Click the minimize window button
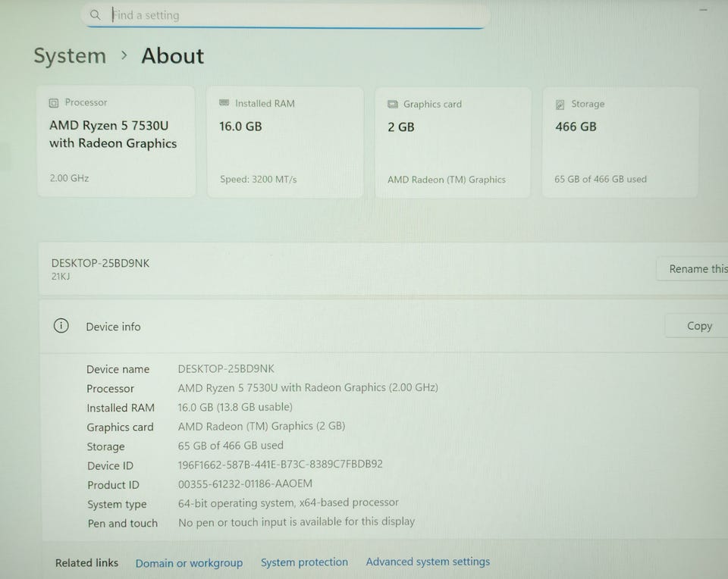 coord(704,9)
